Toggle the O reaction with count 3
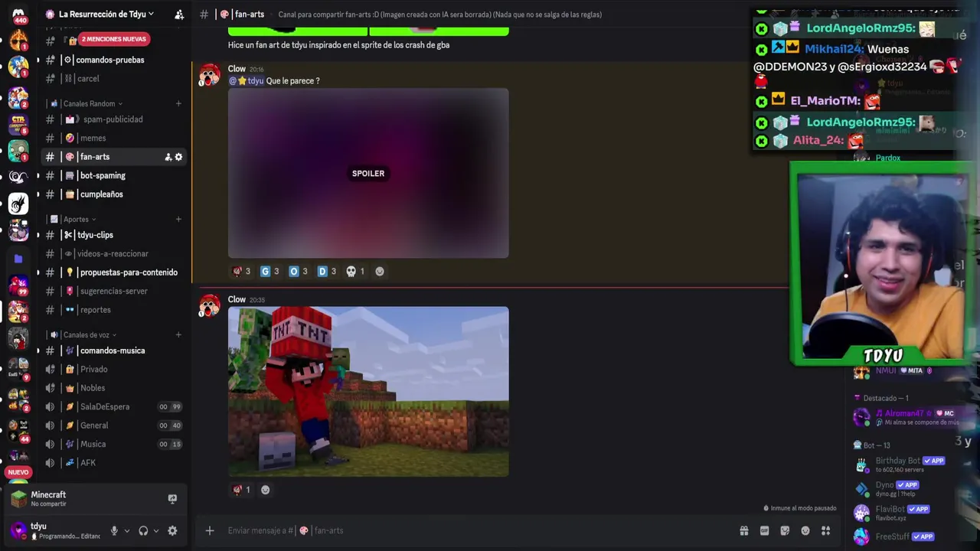The image size is (980, 551). (x=298, y=271)
